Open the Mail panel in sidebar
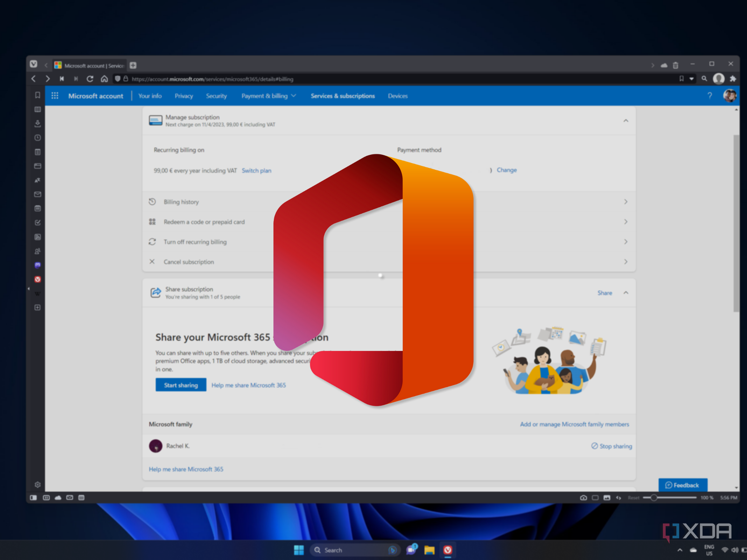The image size is (747, 560). 38,194
